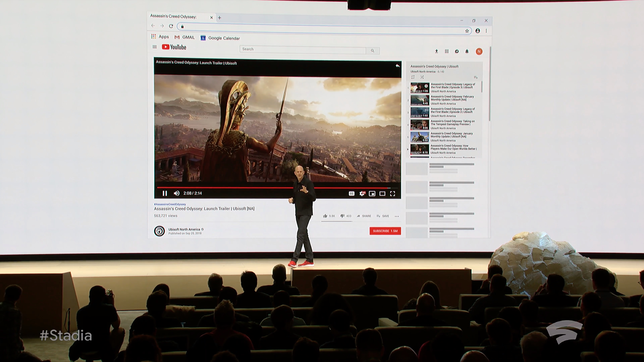Open YouTube apps grid icon

pos(447,51)
